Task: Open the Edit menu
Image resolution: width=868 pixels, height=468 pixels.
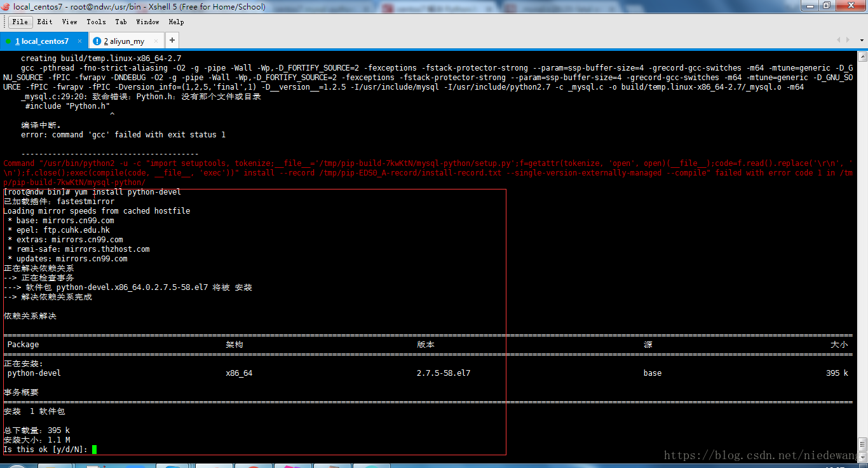Action: click(45, 22)
